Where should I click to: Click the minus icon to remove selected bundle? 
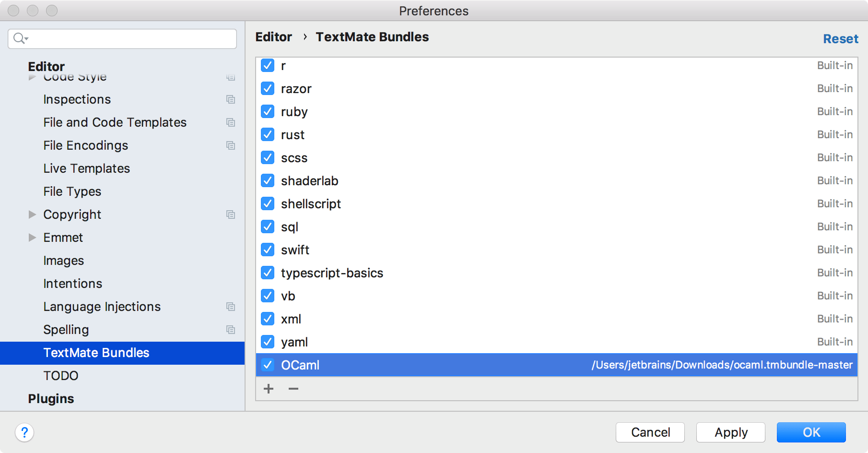point(293,389)
